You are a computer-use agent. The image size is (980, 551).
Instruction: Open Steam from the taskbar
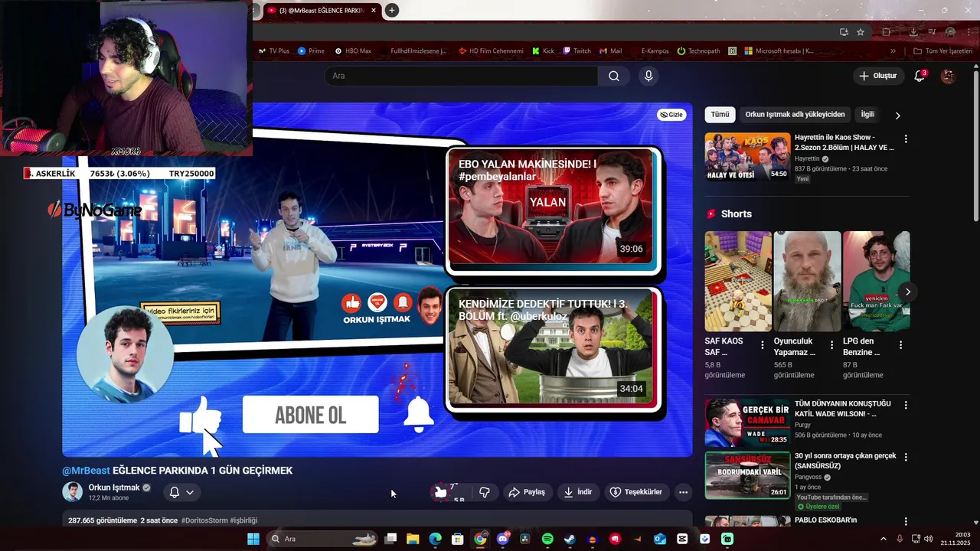[570, 539]
